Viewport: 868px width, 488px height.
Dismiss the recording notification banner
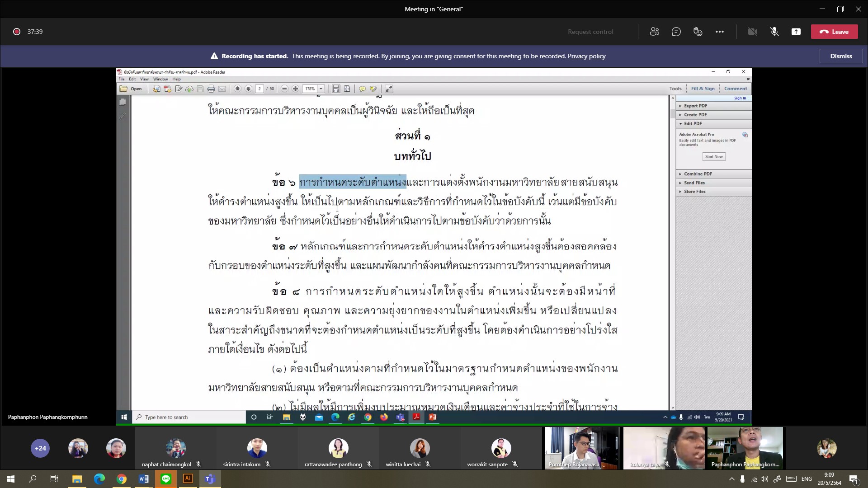click(841, 56)
